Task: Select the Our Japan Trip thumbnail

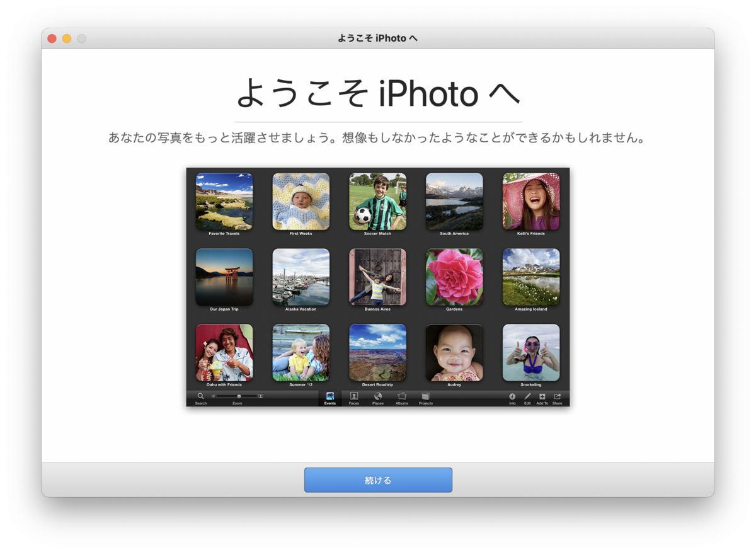Action: pos(224,277)
